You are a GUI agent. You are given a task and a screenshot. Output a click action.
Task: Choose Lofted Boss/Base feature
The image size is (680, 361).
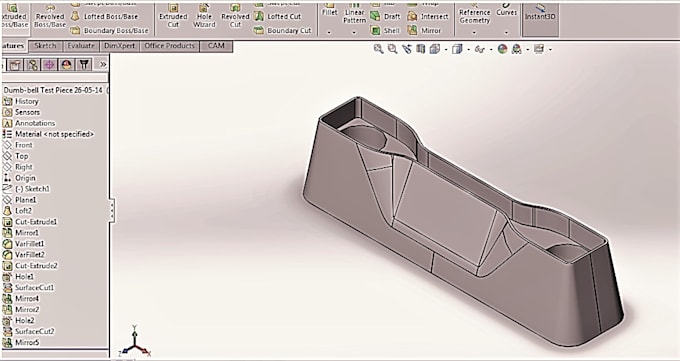104,16
